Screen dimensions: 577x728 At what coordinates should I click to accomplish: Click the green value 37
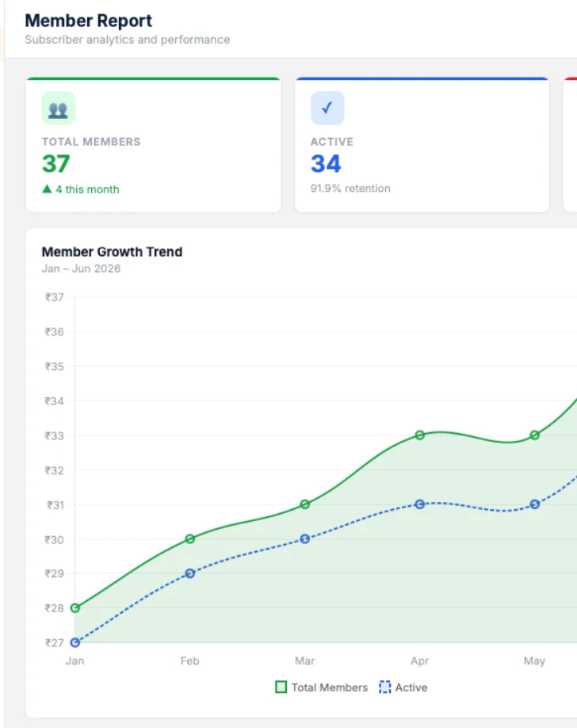point(56,163)
